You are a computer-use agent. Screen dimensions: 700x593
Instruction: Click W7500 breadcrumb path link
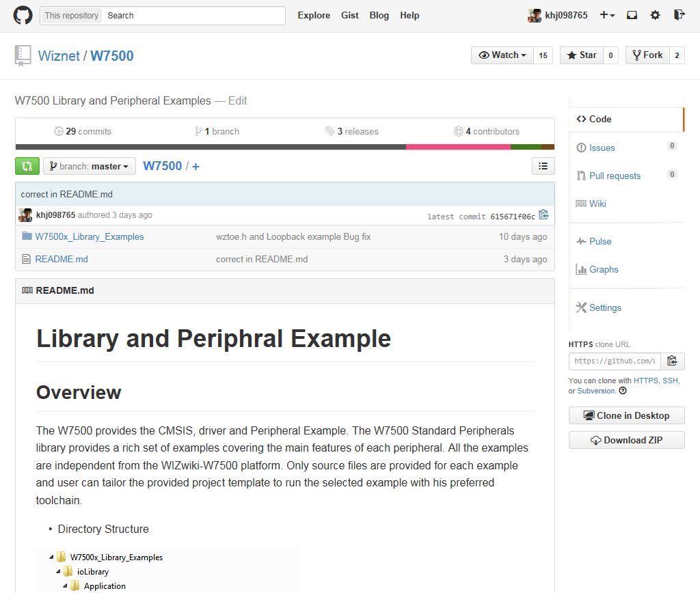point(163,166)
